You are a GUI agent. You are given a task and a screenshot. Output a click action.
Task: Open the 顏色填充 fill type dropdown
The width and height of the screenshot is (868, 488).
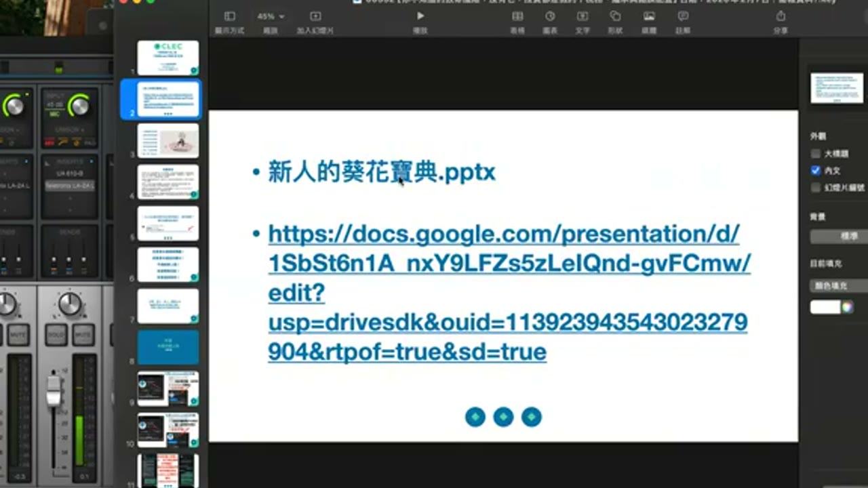pyautogui.click(x=840, y=286)
